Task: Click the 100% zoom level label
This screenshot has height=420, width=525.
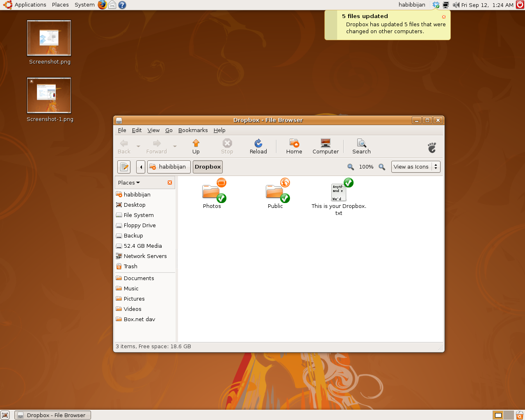Action: pyautogui.click(x=366, y=167)
